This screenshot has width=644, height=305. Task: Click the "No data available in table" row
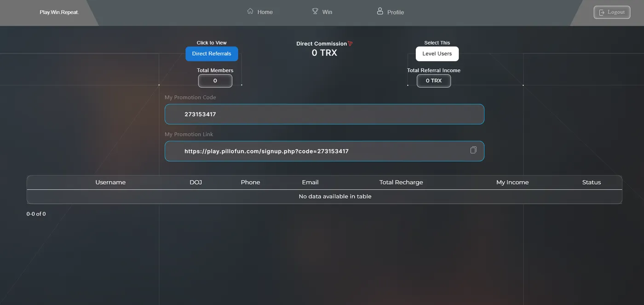pyautogui.click(x=324, y=197)
